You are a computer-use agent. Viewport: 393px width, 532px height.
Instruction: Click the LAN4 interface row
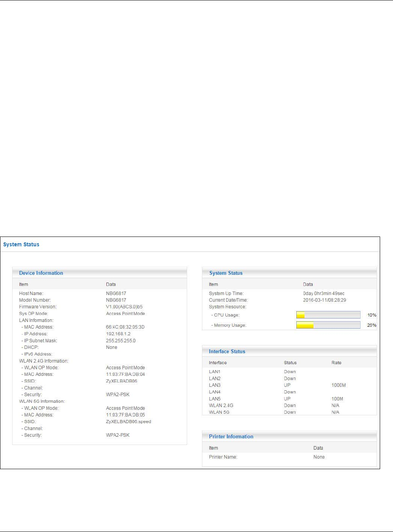point(289,392)
